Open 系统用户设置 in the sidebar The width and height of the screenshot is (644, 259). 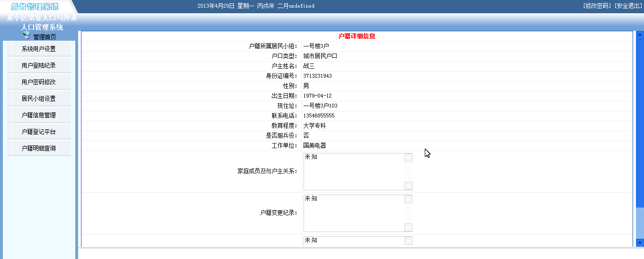(x=39, y=49)
